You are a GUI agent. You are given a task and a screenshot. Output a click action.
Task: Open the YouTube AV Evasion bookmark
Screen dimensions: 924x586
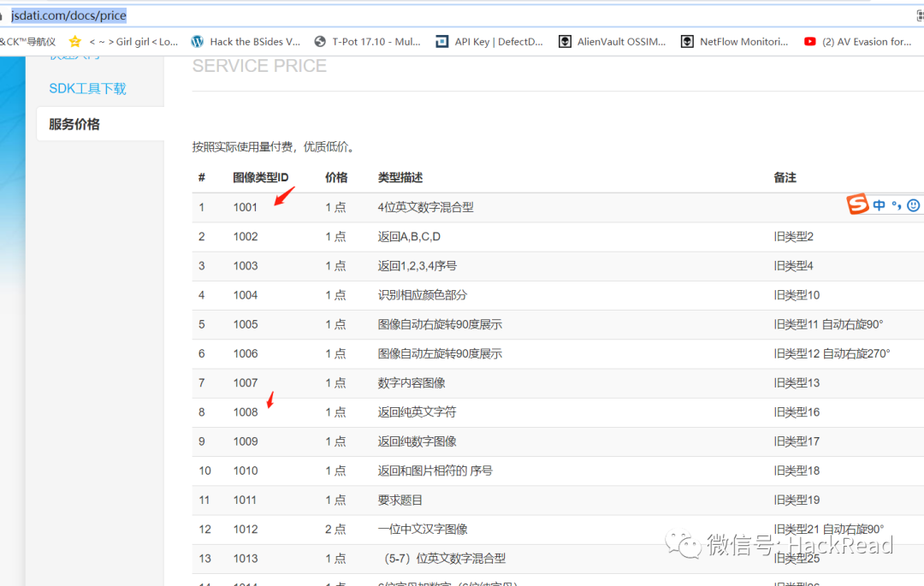[858, 41]
